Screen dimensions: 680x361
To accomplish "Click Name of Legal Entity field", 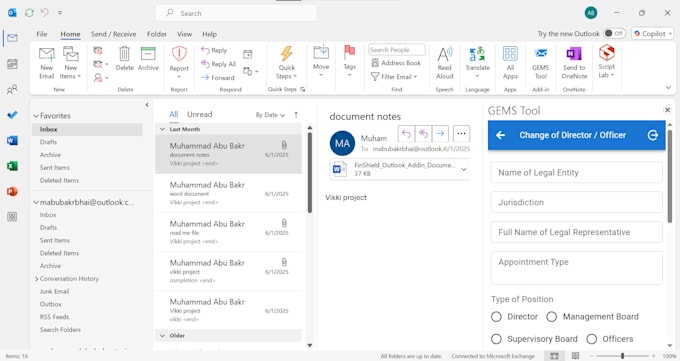I will point(576,173).
